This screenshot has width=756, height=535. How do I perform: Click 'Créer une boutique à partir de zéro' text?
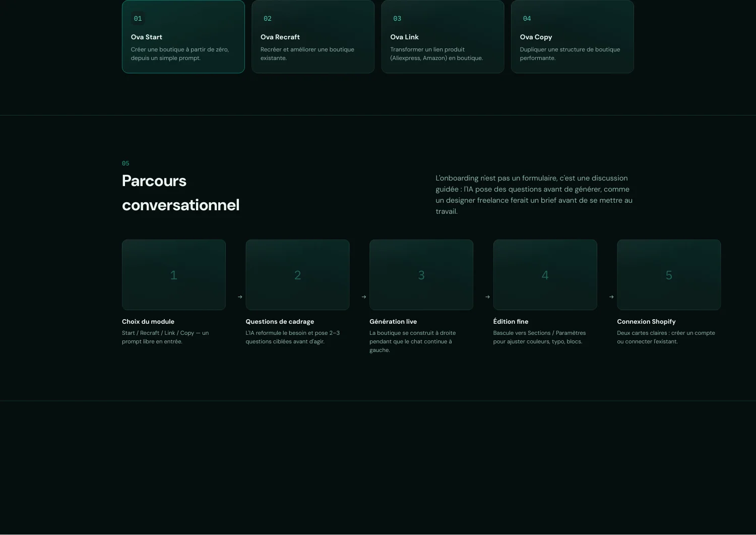click(x=180, y=54)
